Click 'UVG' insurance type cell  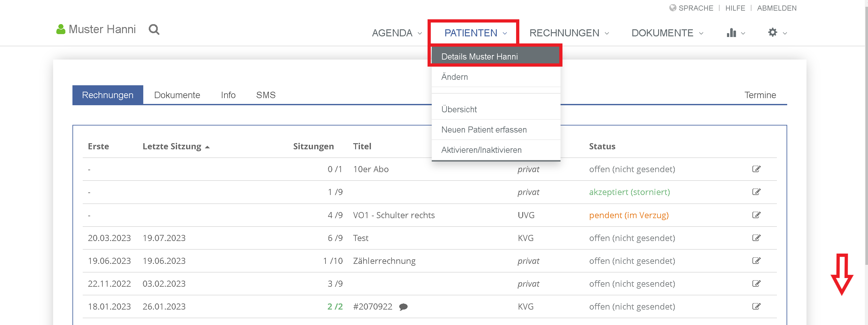tap(526, 215)
